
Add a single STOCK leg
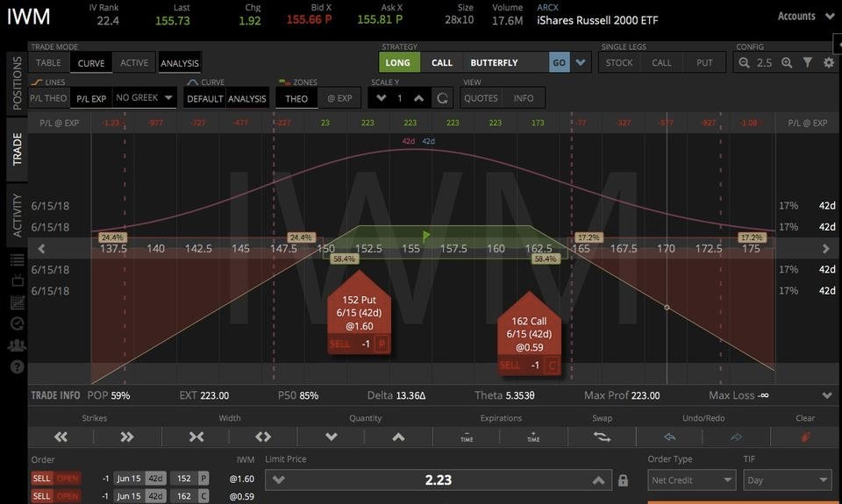pyautogui.click(x=619, y=63)
